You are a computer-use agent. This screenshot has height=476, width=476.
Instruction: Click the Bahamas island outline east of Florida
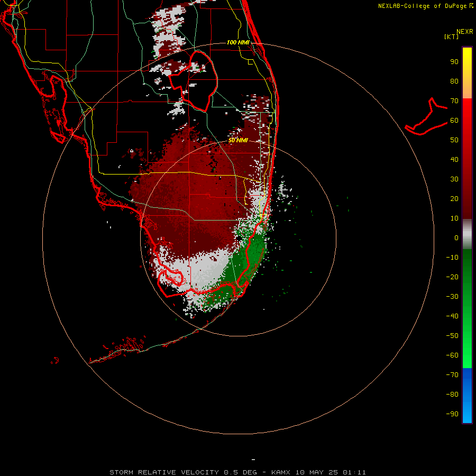426,116
